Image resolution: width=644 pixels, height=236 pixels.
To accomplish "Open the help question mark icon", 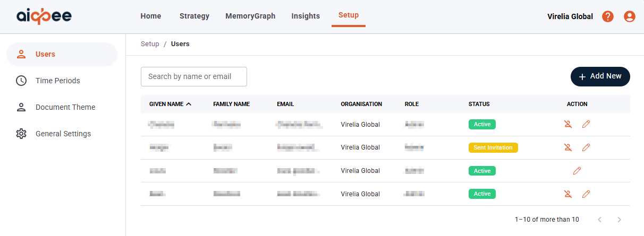I will click(608, 16).
